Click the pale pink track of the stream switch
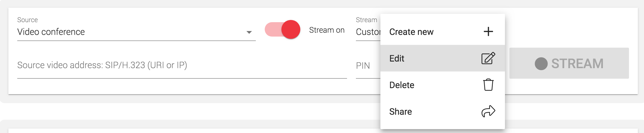 [272, 30]
